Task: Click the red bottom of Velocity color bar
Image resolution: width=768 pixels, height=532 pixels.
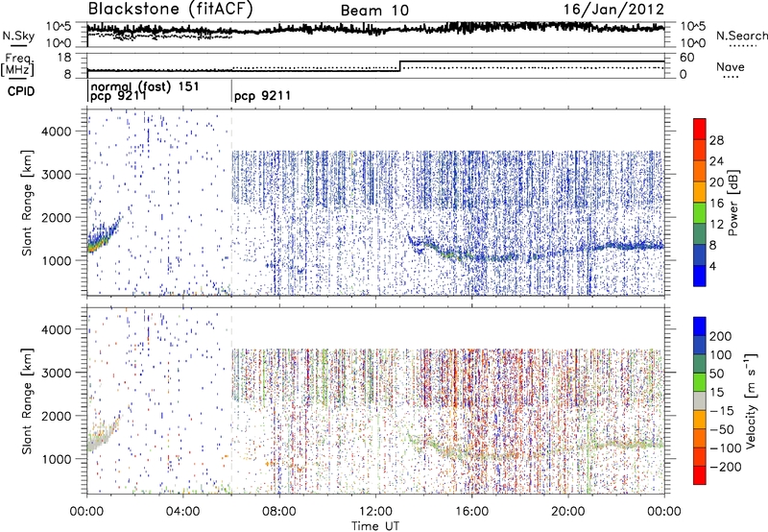Action: click(x=700, y=475)
